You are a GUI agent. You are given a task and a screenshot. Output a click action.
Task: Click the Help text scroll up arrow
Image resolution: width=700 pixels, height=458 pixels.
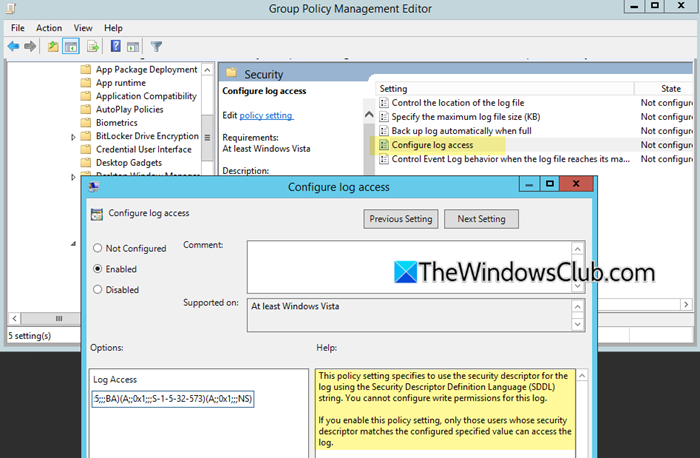click(582, 376)
